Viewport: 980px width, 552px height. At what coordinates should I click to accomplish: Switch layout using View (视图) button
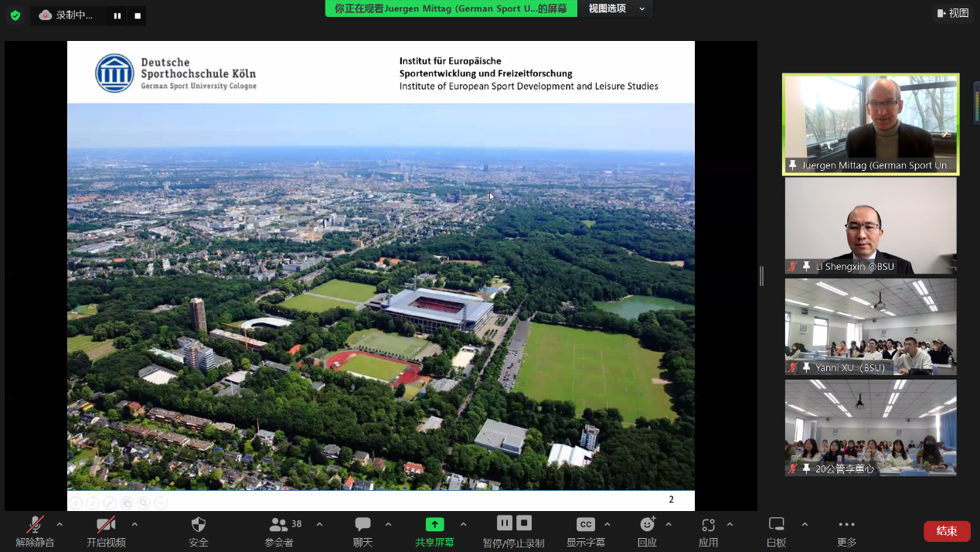coord(953,13)
